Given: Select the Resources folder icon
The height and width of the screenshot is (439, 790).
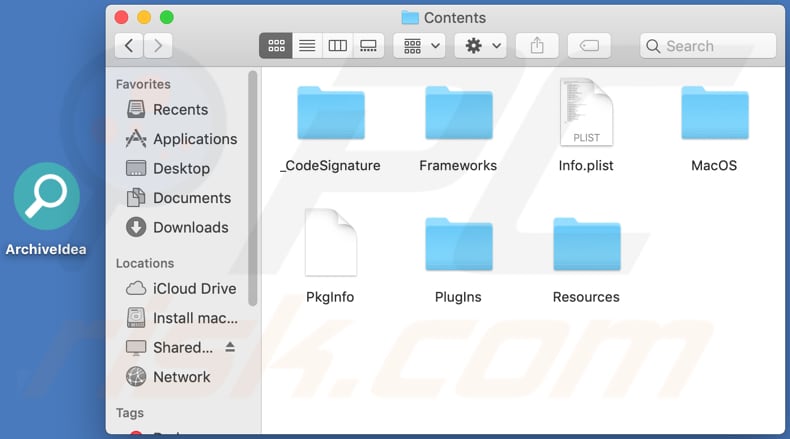Looking at the screenshot, I should pyautogui.click(x=586, y=244).
